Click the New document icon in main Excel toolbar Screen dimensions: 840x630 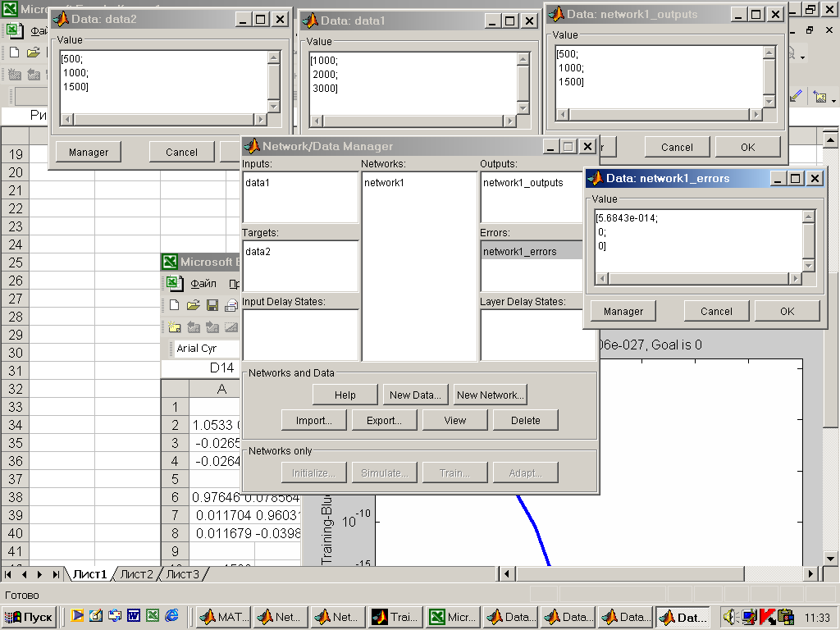(x=15, y=52)
